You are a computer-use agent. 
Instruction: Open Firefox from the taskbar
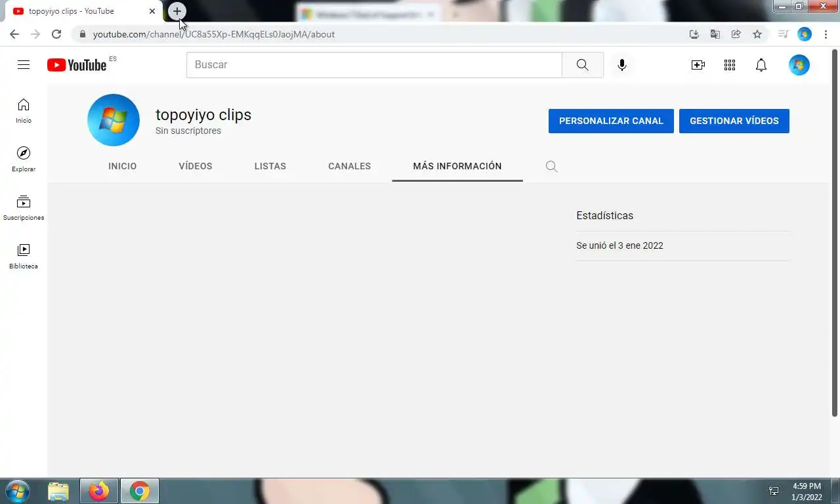99,491
